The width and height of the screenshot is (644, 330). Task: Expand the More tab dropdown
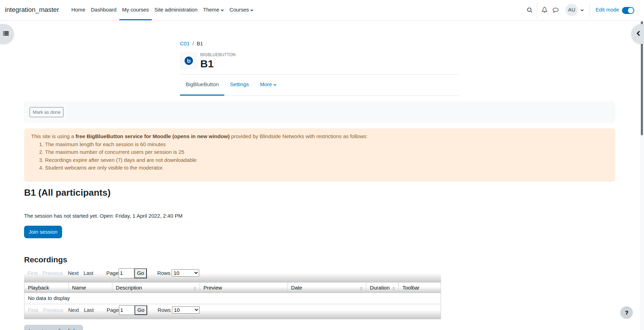(x=268, y=85)
